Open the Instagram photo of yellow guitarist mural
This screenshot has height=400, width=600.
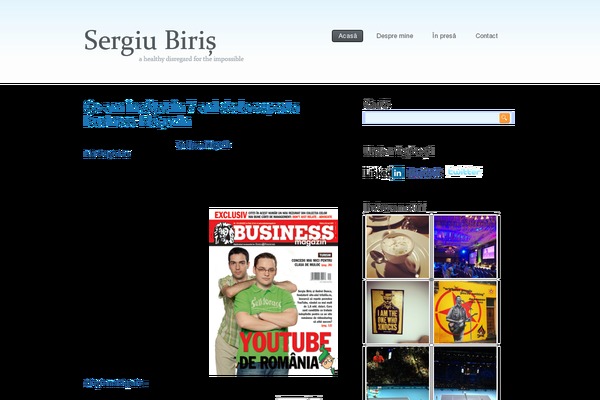click(x=465, y=312)
